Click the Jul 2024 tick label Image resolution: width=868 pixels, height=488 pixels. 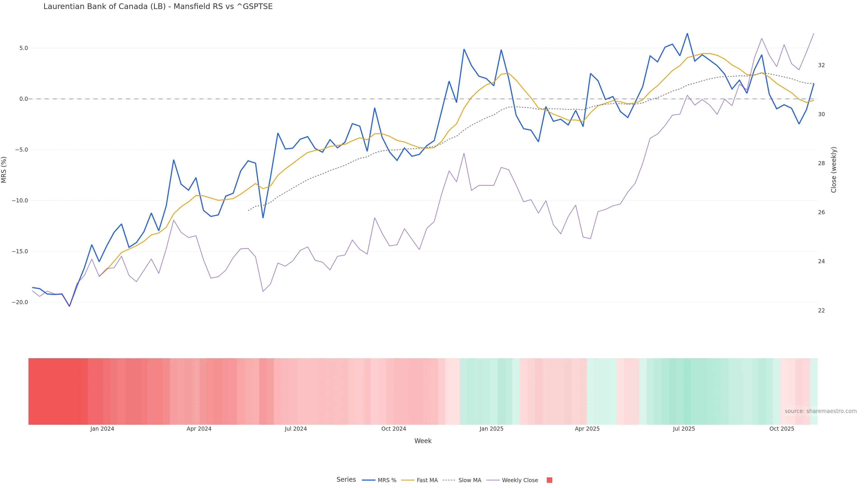[x=296, y=429]
